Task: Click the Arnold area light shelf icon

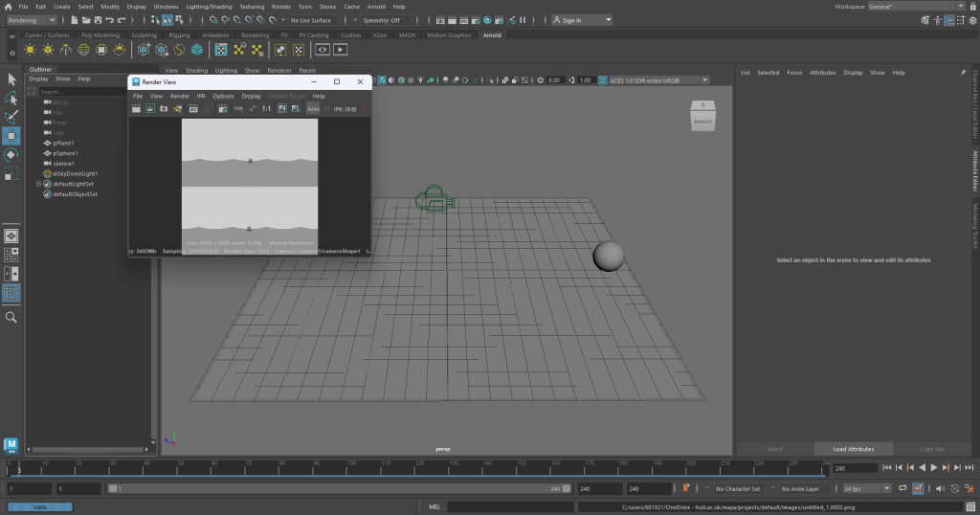Action: [30, 50]
